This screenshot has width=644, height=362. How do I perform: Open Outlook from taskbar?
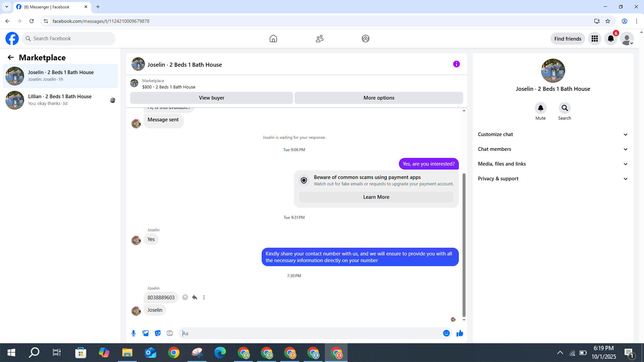pos(151,353)
